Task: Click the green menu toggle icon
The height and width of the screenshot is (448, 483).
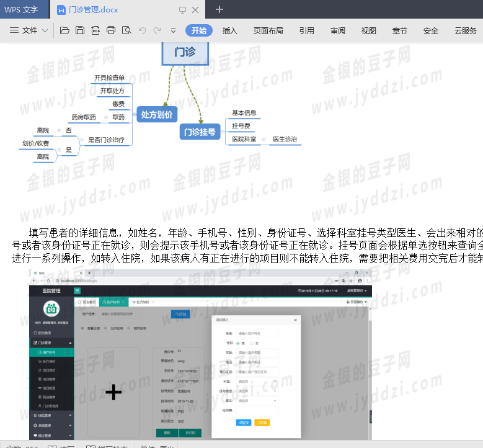Action: point(77,291)
